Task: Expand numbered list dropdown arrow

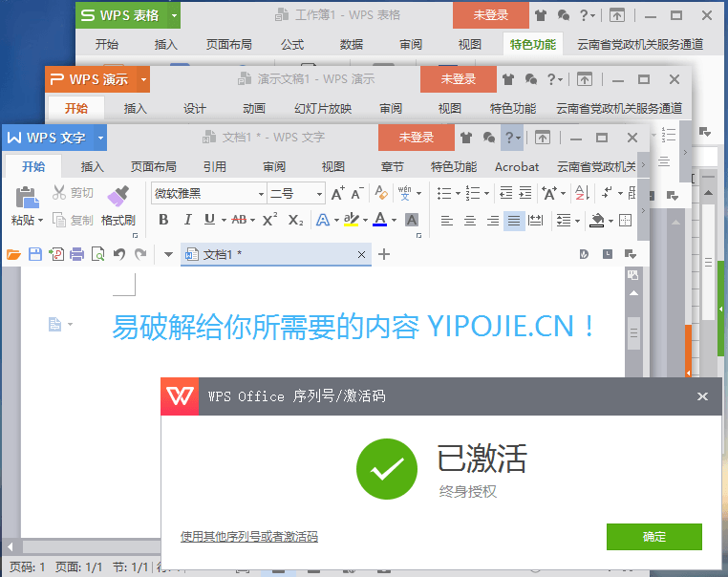Action: click(486, 193)
